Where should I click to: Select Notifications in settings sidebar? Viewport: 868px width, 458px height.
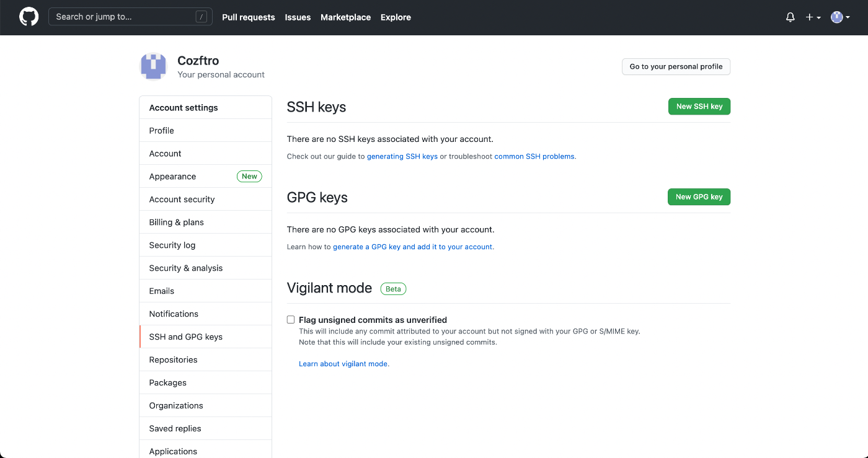206,314
